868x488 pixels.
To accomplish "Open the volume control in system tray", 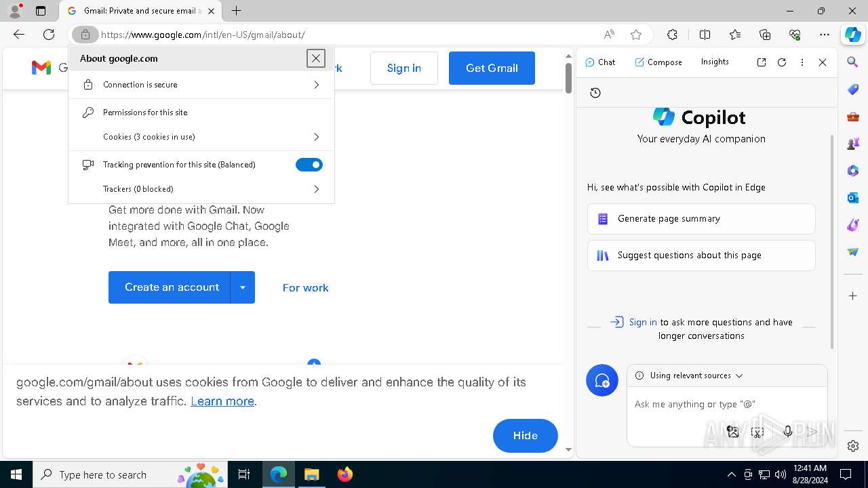I will pos(781,474).
